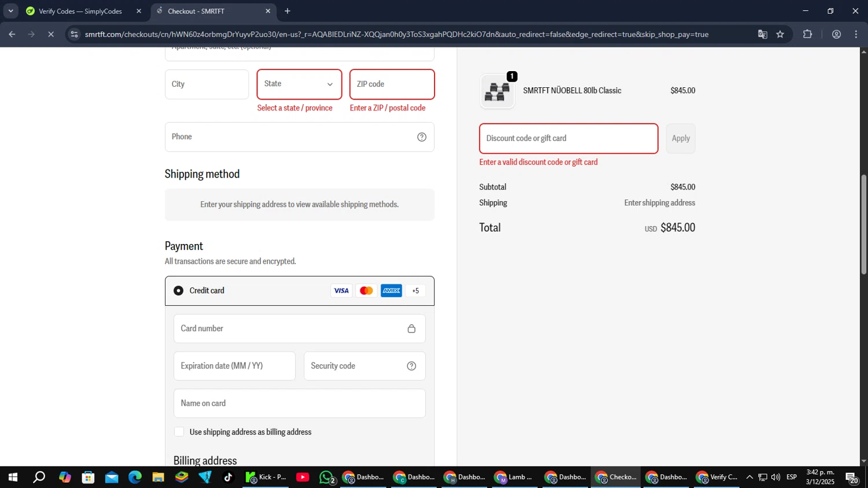This screenshot has height=488, width=868.
Task: Click the 'Select a state / province' error
Action: pyautogui.click(x=295, y=108)
